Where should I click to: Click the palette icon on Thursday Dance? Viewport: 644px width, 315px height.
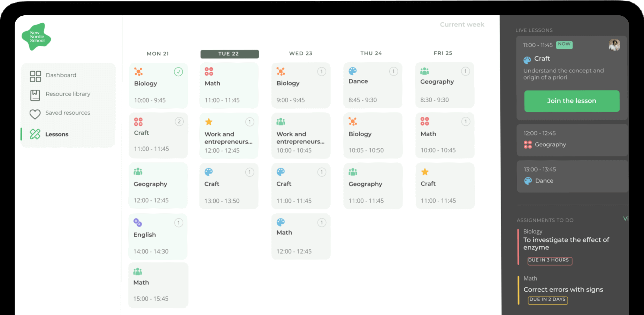tap(353, 71)
